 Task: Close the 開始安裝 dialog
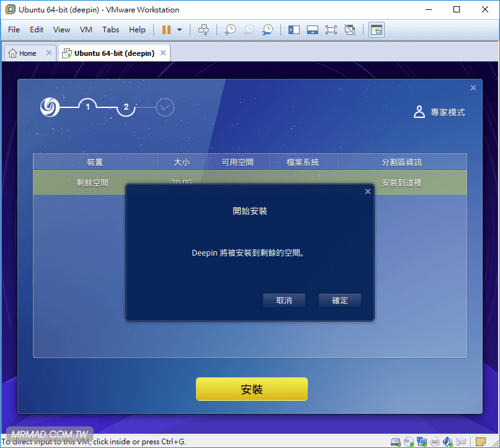pos(368,192)
